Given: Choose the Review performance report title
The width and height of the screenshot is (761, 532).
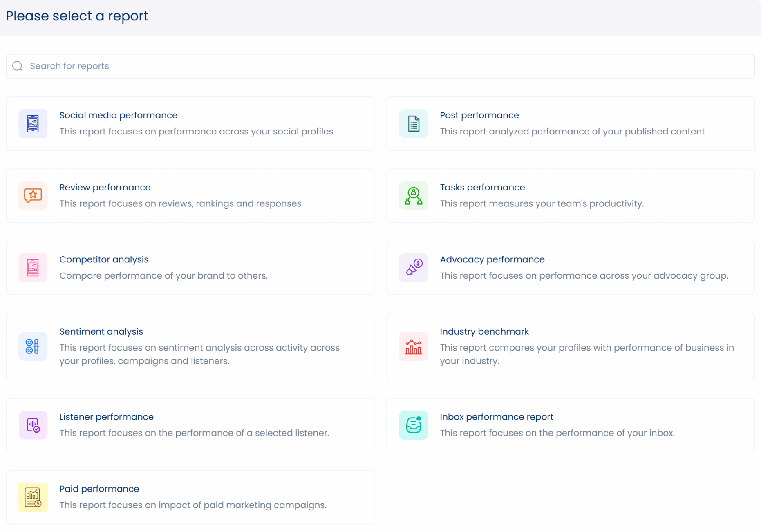Looking at the screenshot, I should pyautogui.click(x=105, y=187).
